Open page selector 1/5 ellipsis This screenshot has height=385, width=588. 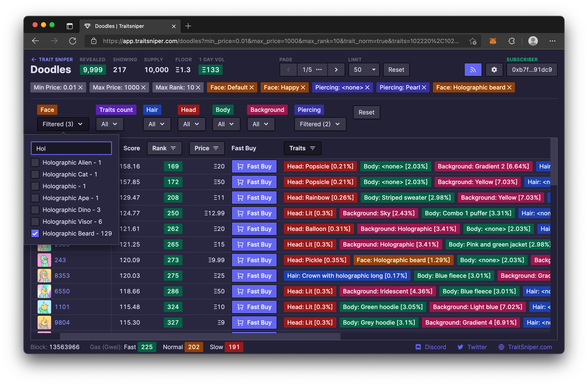point(312,70)
